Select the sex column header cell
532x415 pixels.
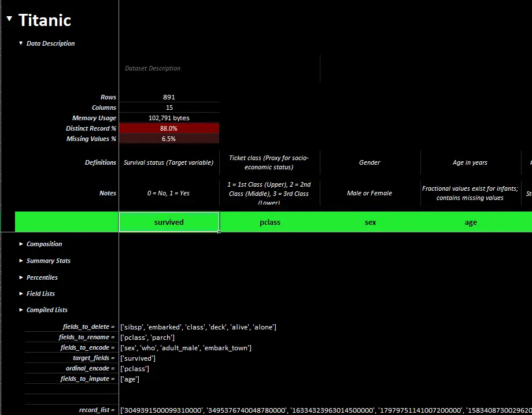370,222
